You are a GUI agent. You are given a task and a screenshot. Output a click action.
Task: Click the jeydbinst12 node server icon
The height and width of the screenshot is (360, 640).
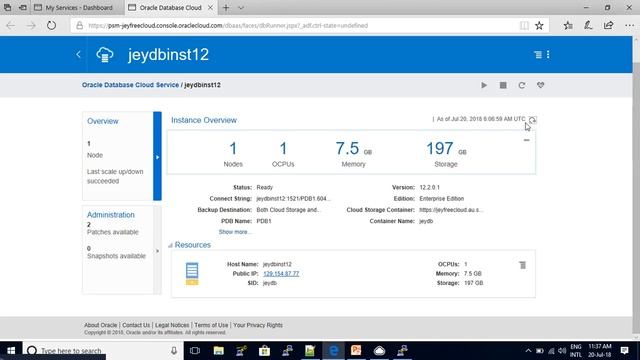(x=192, y=273)
